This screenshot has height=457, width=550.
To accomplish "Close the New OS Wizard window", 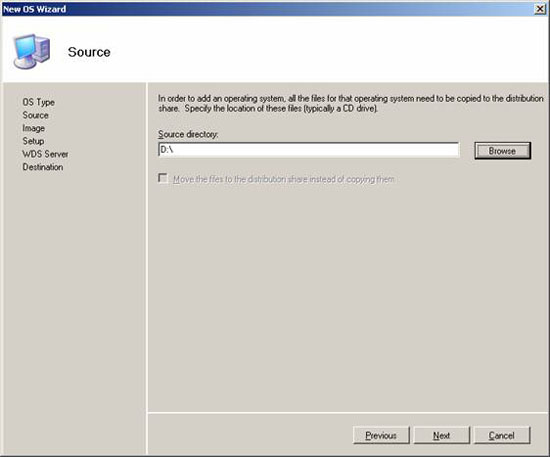I will tap(539, 9).
